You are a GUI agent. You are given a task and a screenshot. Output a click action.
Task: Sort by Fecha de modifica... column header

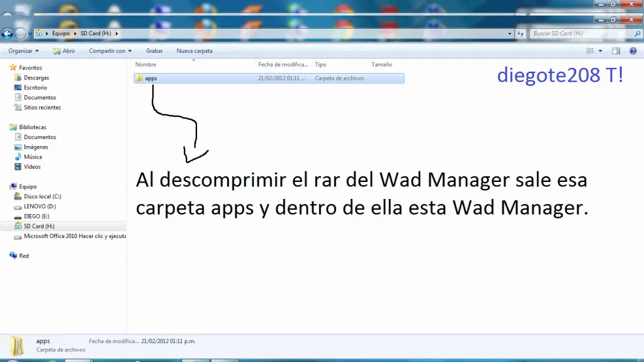[x=283, y=64]
